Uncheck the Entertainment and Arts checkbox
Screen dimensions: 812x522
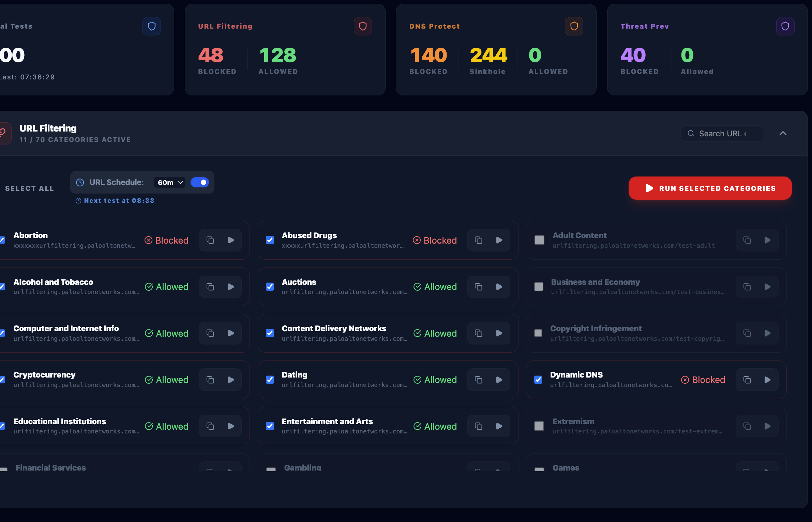[x=270, y=426]
